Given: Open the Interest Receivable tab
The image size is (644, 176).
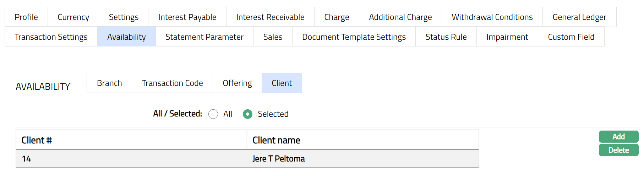Looking at the screenshot, I should (270, 17).
